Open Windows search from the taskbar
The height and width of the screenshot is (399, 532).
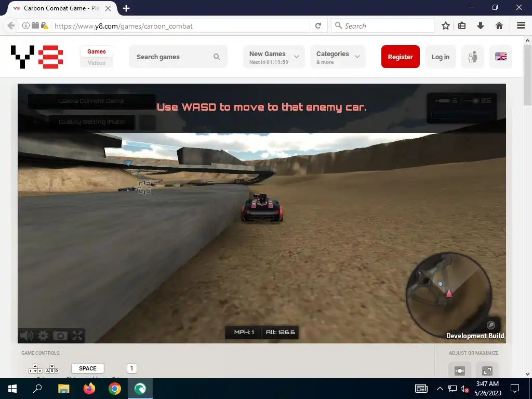click(37, 389)
